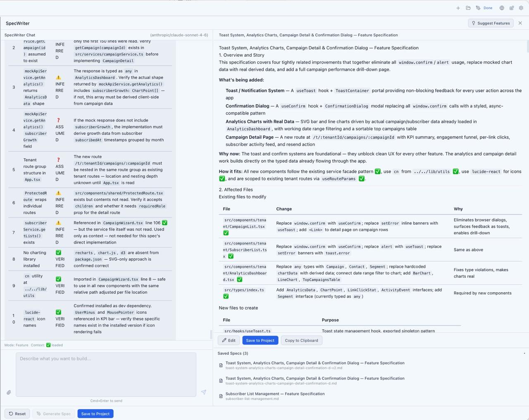This screenshot has height=420, width=529.
Task: Open saved spec toast-system...confirmation-d.md
Action: 315,380
